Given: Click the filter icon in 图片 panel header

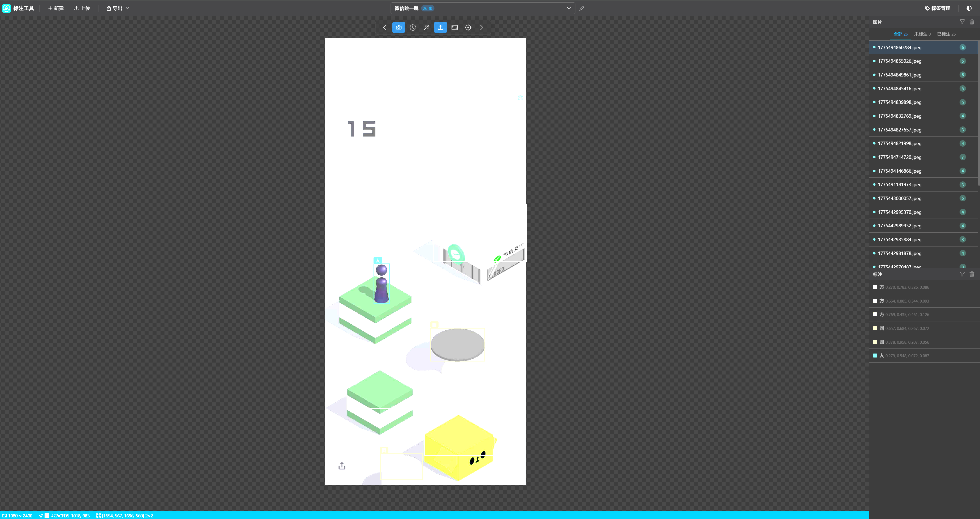Looking at the screenshot, I should (962, 22).
